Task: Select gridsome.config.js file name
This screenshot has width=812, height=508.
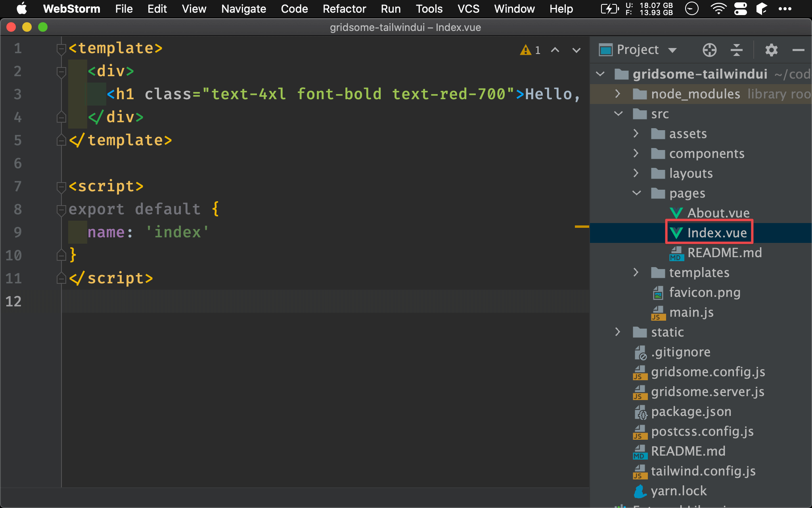Action: [x=708, y=372]
